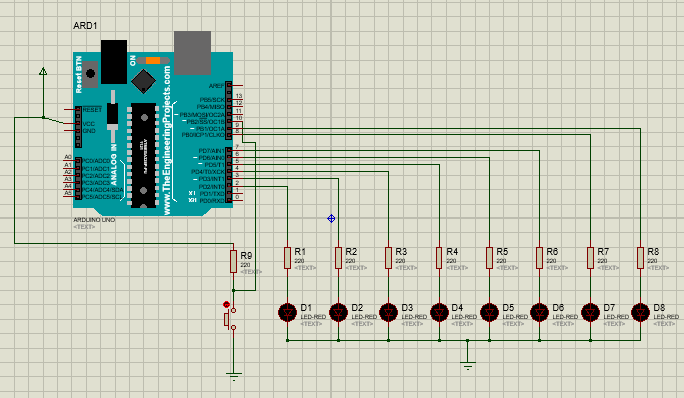Select the push button switch component
The image size is (684, 398).
coord(230,319)
